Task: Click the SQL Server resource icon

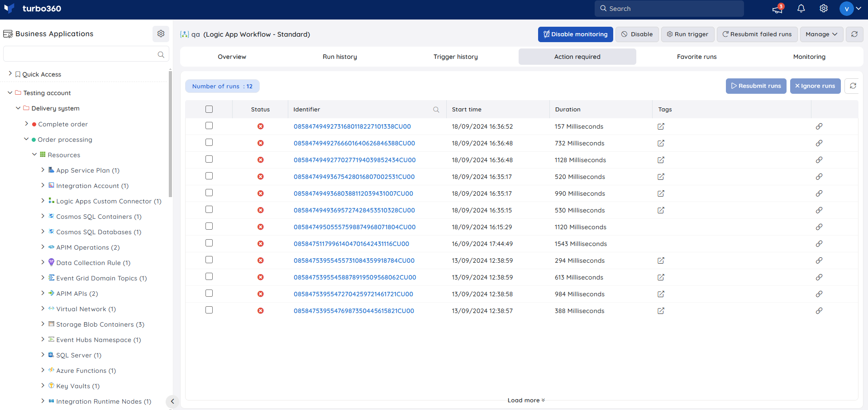Action: pos(51,355)
